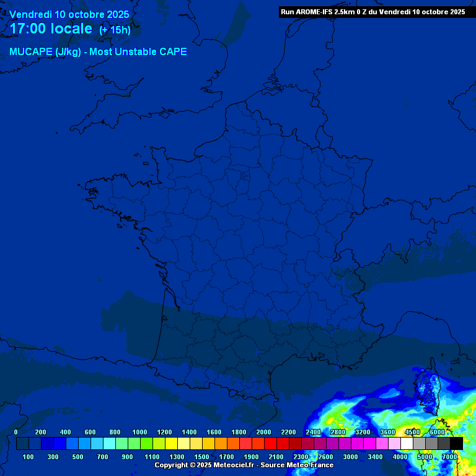Click the 1000 label above the color scale
Screen dimensions: 476x476
point(139,432)
